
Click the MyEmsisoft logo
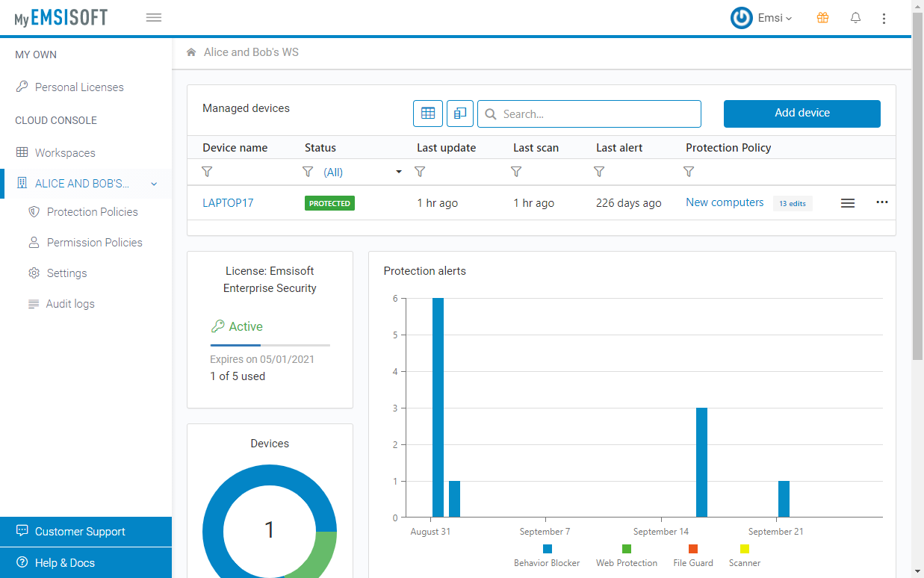61,18
